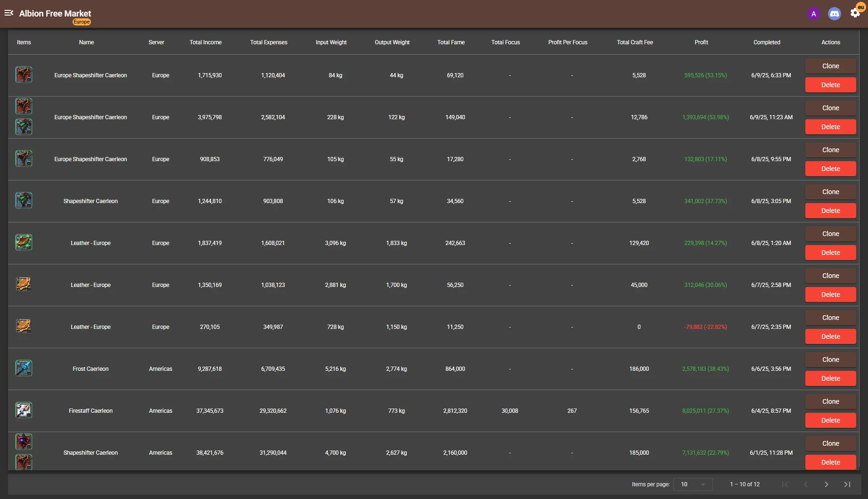Click the green leather item icon
This screenshot has width=868, height=499.
click(24, 243)
